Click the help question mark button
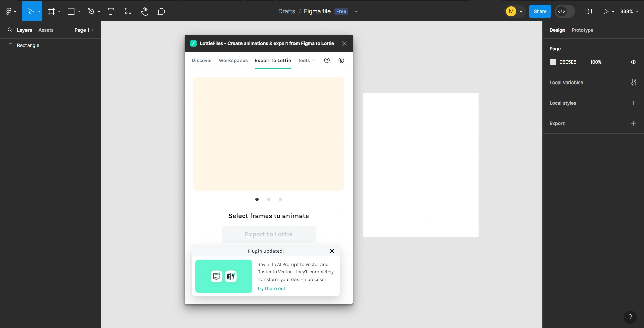This screenshot has height=328, width=644. tap(630, 317)
